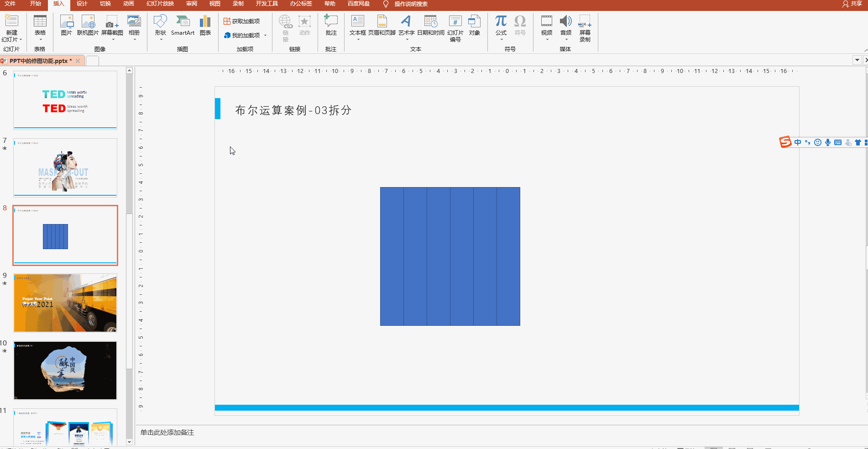This screenshot has width=868, height=449.
Task: Open the 百度网盘 tab
Action: [x=359, y=4]
